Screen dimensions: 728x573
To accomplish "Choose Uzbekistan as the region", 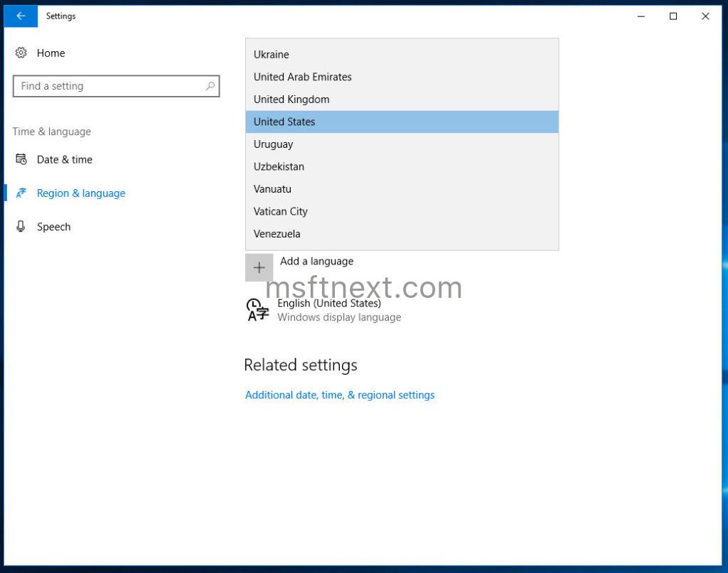I will tap(278, 166).
